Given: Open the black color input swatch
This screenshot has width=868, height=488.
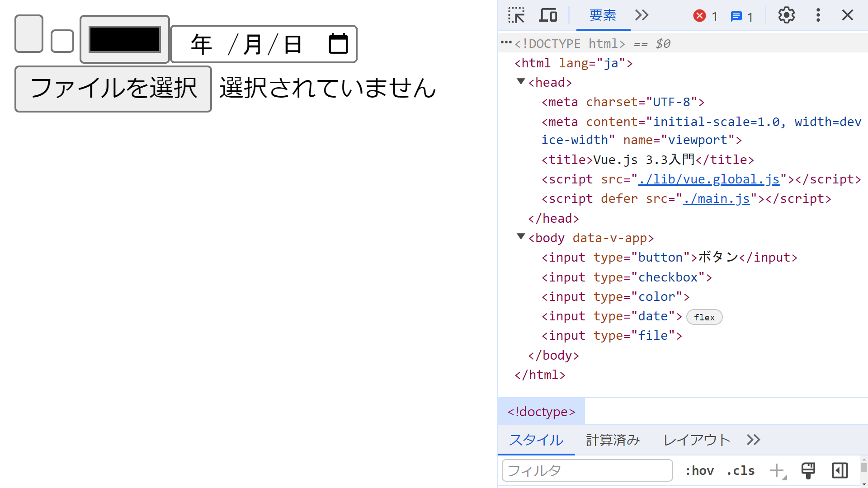Looking at the screenshot, I should coord(125,39).
